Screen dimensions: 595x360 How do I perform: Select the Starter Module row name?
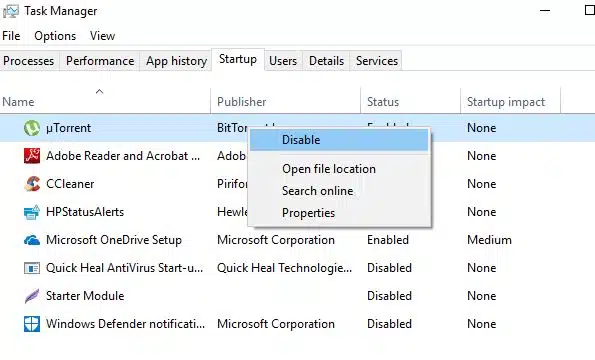click(x=85, y=296)
